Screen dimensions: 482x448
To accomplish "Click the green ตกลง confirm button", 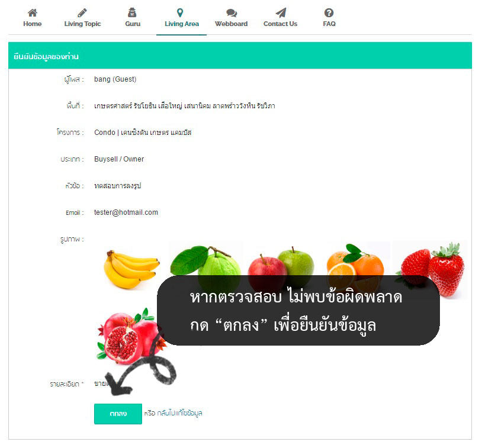I will pyautogui.click(x=118, y=414).
